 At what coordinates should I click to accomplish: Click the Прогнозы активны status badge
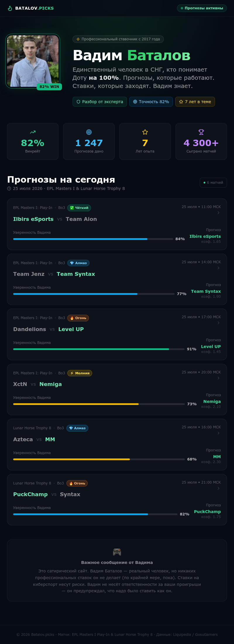click(x=202, y=8)
